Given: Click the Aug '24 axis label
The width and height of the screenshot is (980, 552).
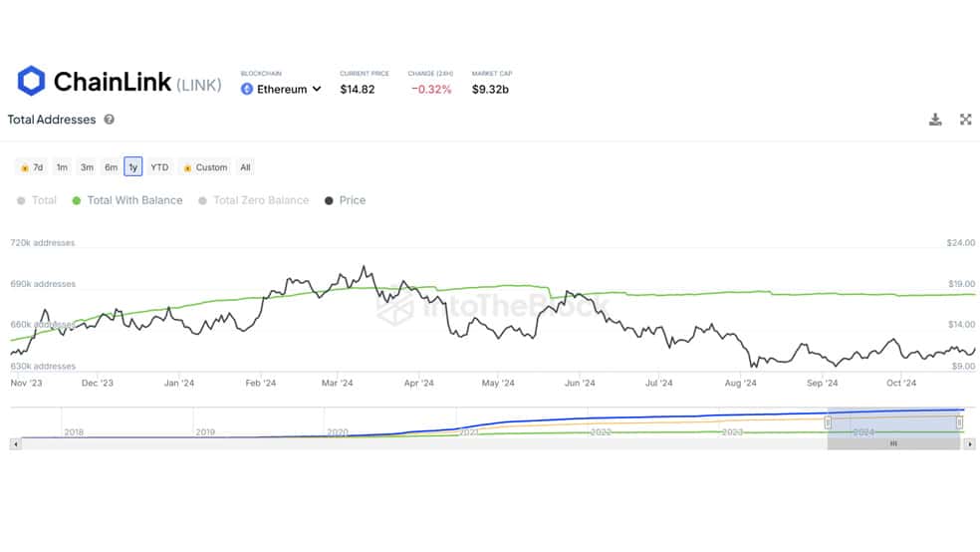Looking at the screenshot, I should tap(741, 383).
